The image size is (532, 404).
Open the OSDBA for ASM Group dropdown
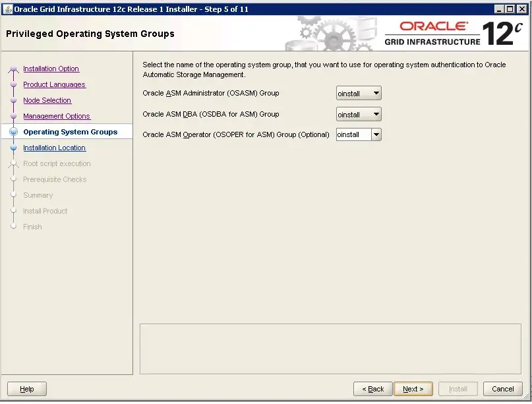pos(359,114)
